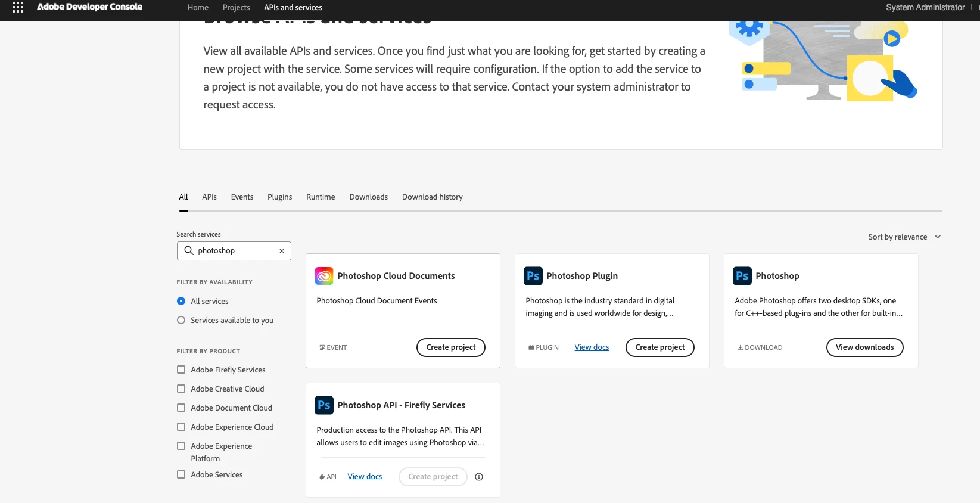
Task: Open View docs for Photoshop Plugin
Action: [592, 347]
